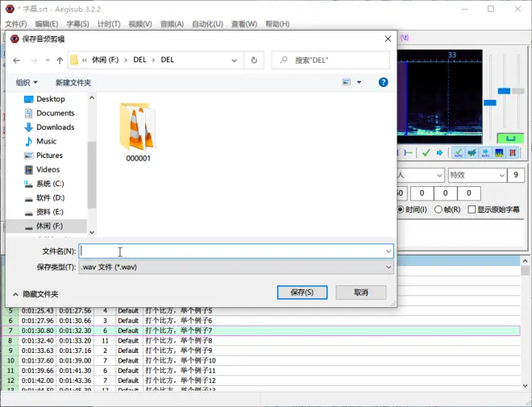
Task: Select the 000001 folder
Action: [x=138, y=132]
